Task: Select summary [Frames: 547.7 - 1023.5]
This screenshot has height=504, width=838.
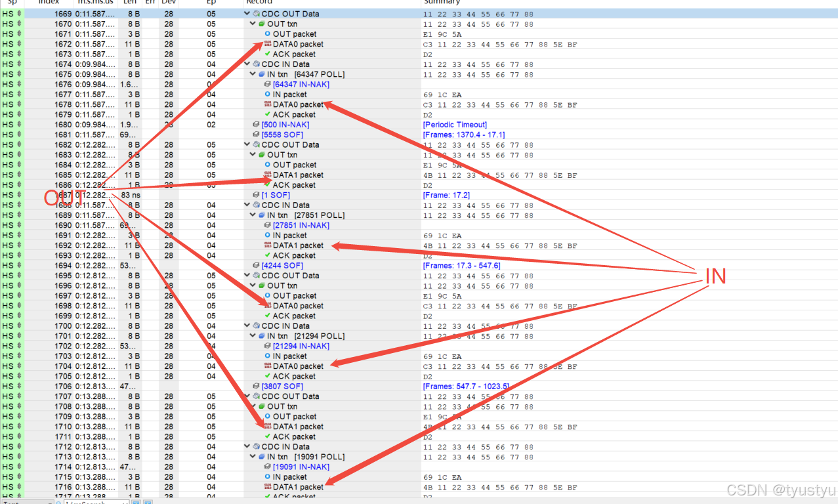Action: pyautogui.click(x=465, y=387)
